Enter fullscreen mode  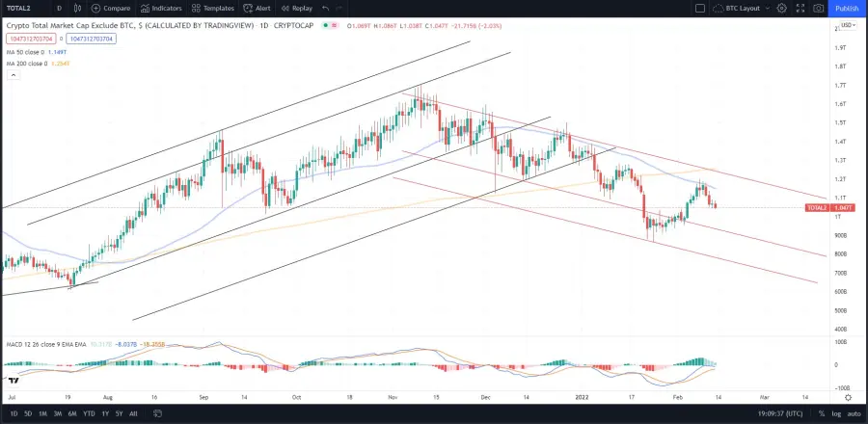pyautogui.click(x=800, y=9)
